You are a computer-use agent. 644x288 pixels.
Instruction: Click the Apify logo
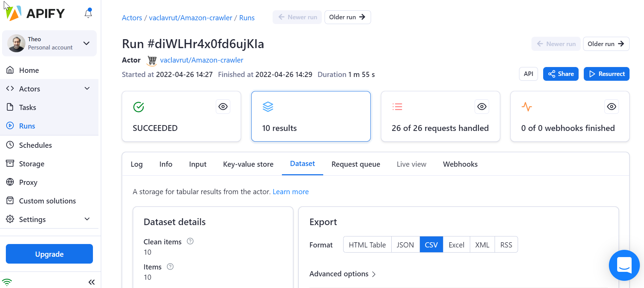(x=35, y=13)
